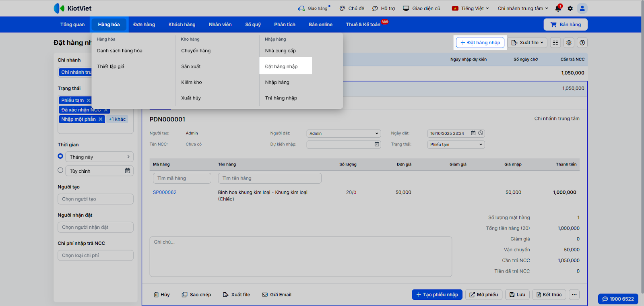Viewport: 644px width, 306px height.
Task: Open the Trạng thái Phiếu tạm dropdown
Action: pos(456,145)
